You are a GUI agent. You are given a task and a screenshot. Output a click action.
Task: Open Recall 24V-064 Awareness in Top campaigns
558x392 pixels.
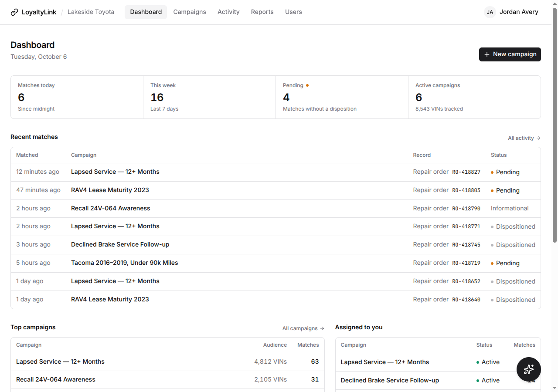(x=56, y=380)
